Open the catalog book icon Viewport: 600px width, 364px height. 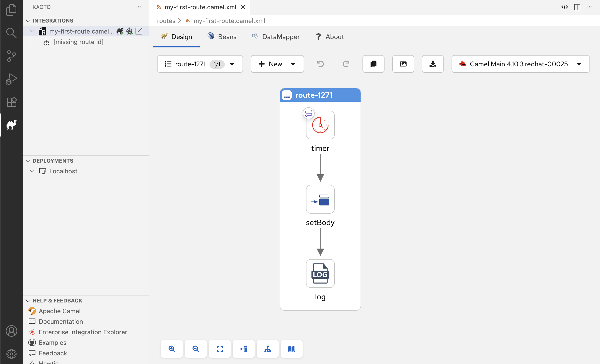tap(291, 349)
